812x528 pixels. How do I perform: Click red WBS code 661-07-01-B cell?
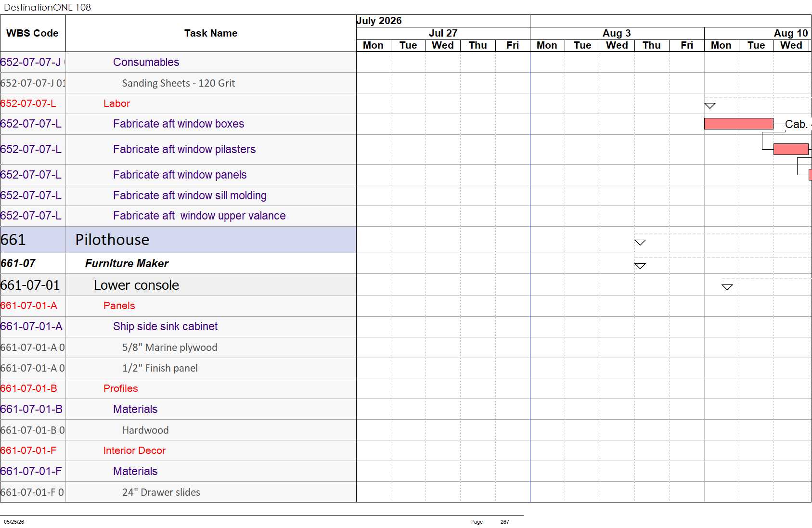(x=33, y=388)
